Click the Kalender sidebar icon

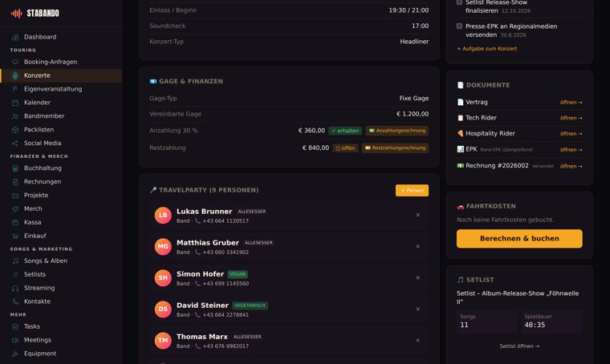[x=15, y=103]
